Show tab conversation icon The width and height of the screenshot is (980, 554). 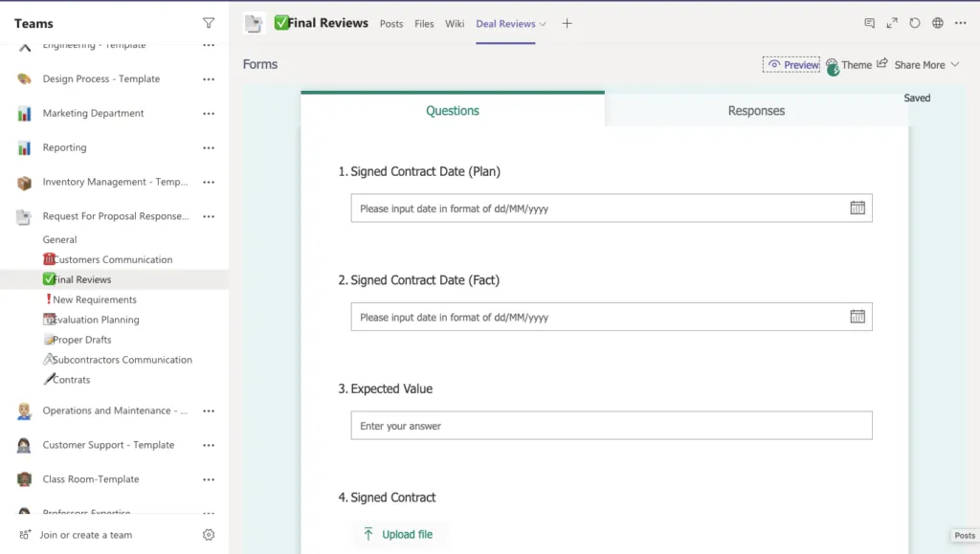pos(869,23)
